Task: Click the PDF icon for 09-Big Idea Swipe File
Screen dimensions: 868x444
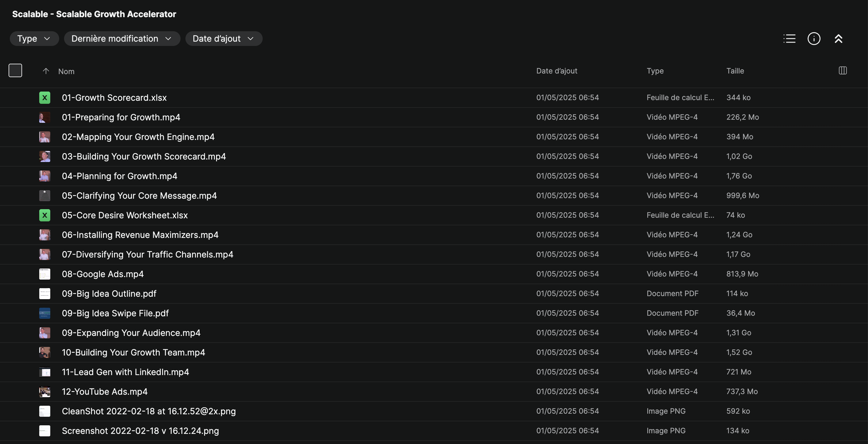Action: (44, 313)
